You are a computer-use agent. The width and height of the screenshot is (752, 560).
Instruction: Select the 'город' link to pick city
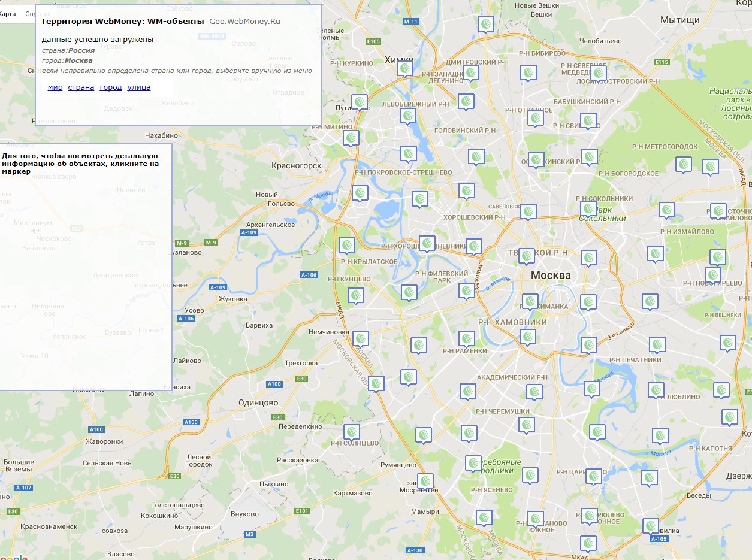pos(111,87)
